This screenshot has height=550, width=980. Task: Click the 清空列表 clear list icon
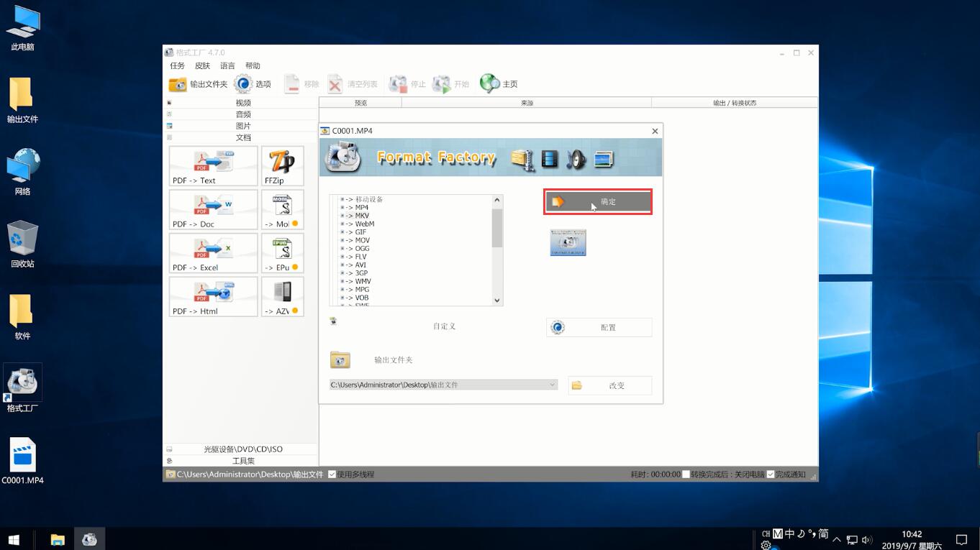[x=335, y=84]
